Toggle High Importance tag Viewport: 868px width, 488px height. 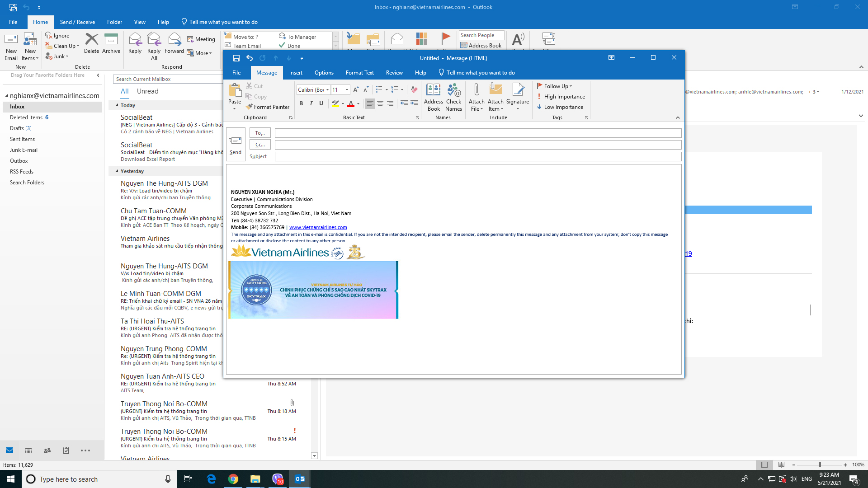point(561,97)
